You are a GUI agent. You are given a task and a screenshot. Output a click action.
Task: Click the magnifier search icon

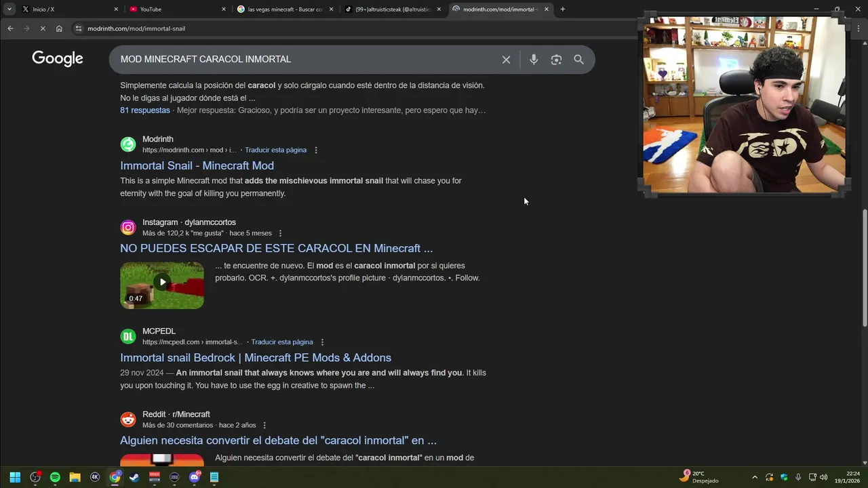tap(578, 60)
